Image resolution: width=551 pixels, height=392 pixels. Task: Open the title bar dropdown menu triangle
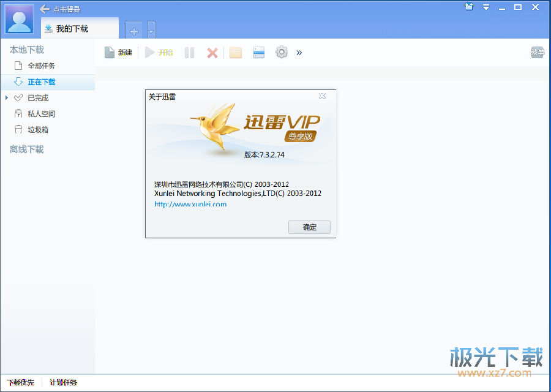pos(486,7)
